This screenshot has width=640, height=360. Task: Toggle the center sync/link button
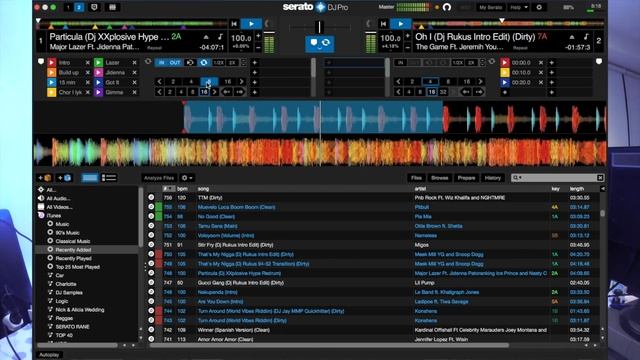[320, 43]
